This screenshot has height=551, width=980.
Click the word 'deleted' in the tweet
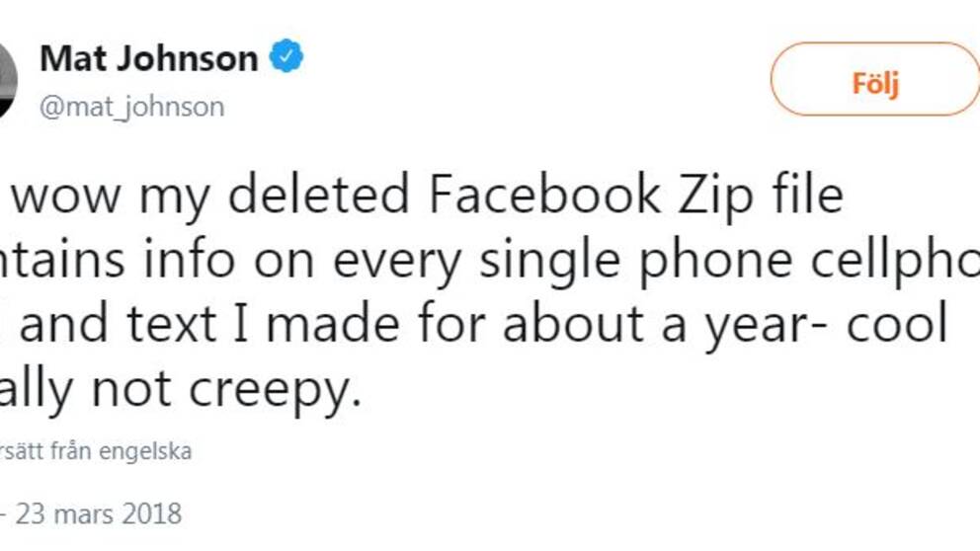point(319,195)
